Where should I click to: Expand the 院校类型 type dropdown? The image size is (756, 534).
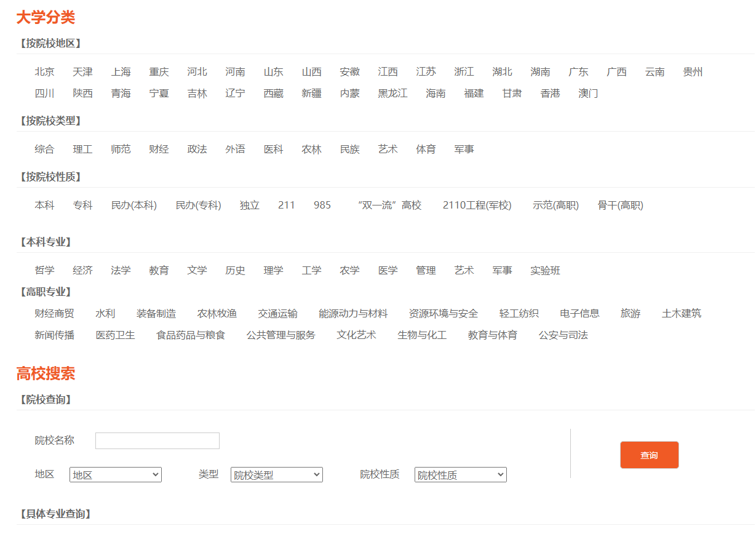[276, 475]
